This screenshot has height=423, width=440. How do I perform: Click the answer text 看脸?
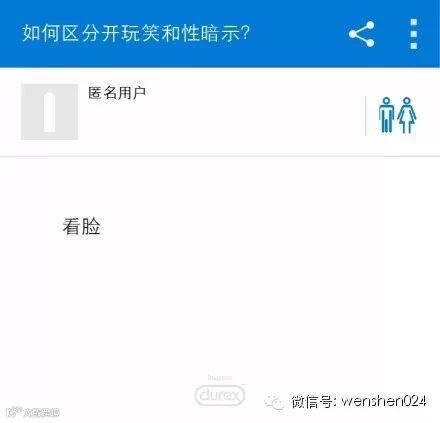point(81,226)
